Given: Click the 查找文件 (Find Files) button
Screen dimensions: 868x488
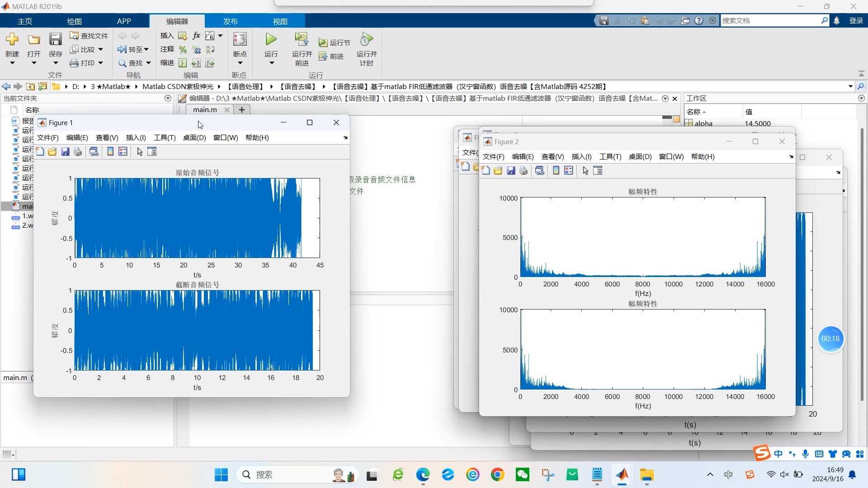Looking at the screenshot, I should point(89,36).
